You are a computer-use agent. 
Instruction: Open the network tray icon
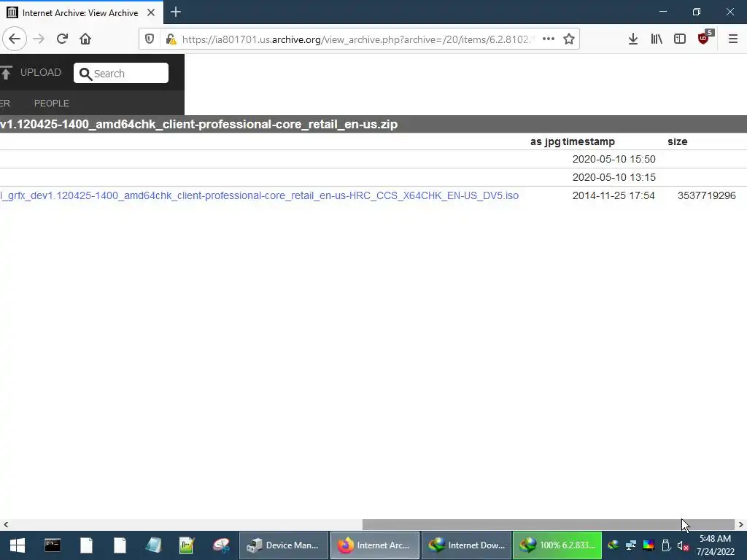pyautogui.click(x=631, y=545)
